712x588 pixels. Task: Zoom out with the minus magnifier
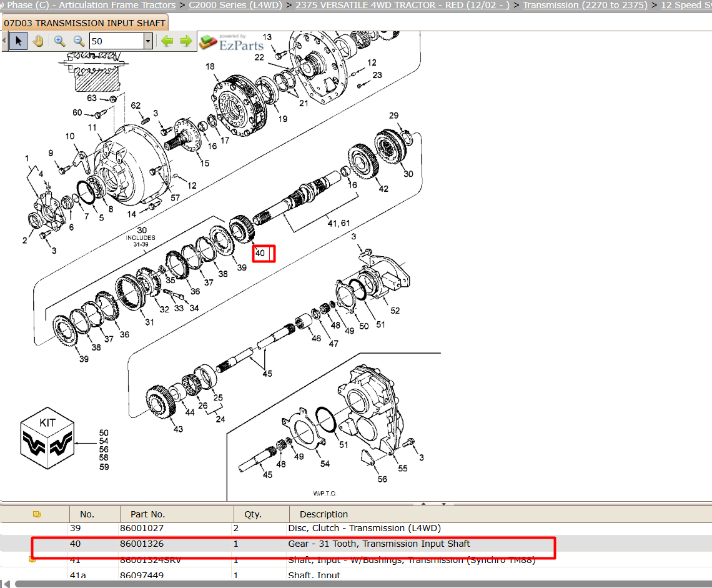[x=79, y=41]
